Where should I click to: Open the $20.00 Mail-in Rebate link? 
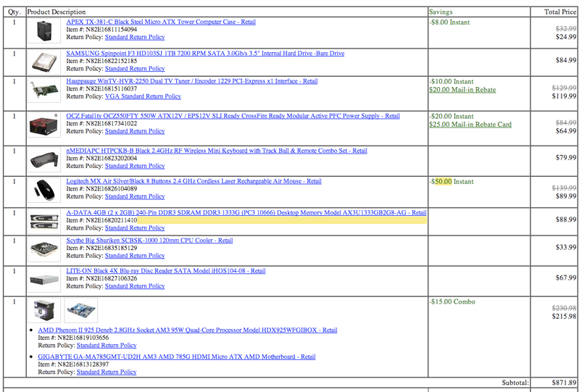[x=462, y=90]
